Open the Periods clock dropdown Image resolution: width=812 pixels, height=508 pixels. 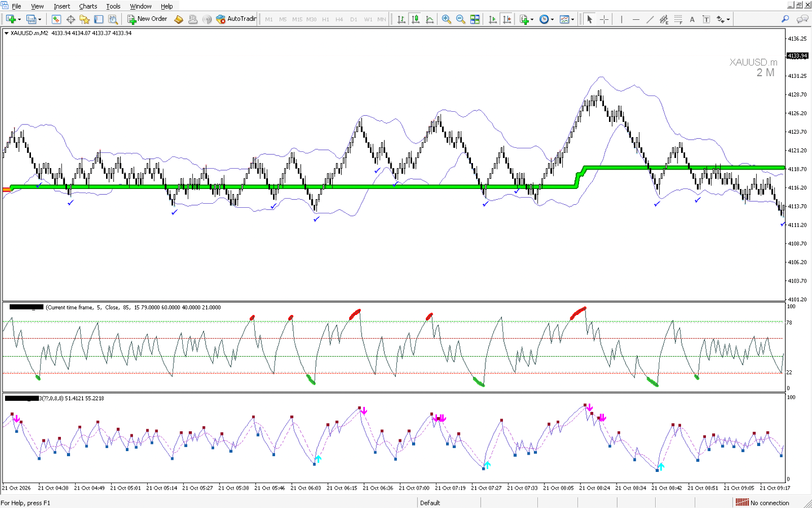547,19
